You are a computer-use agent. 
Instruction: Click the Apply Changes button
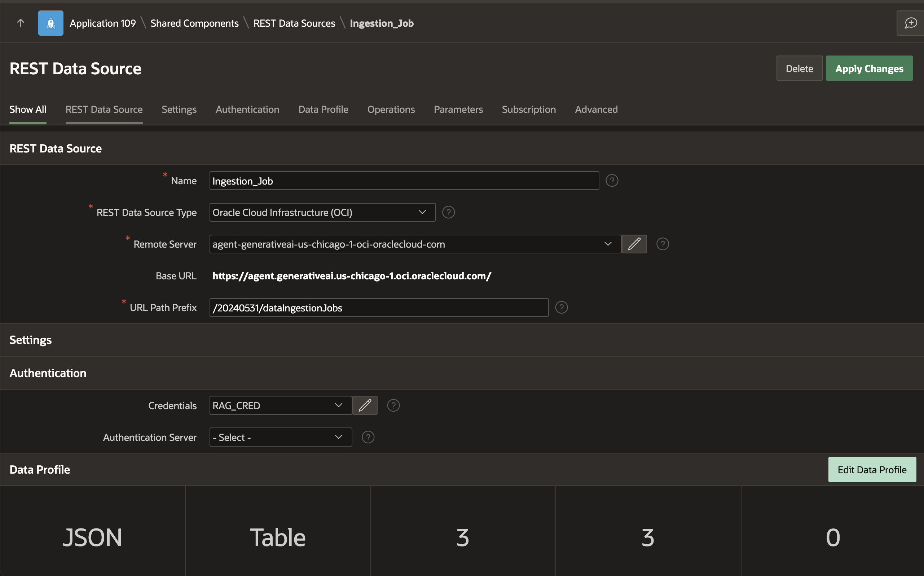(869, 68)
